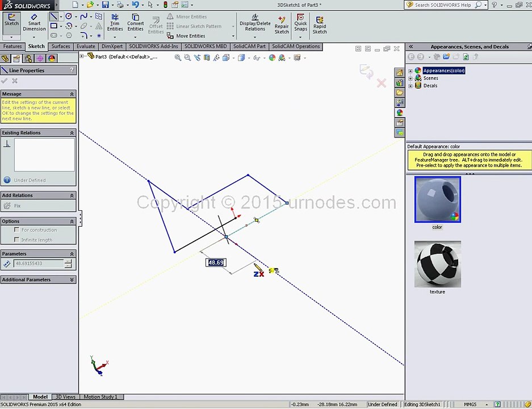Image resolution: width=532 pixels, height=409 pixels.
Task: Open the Surfaces tab
Action: click(x=61, y=46)
